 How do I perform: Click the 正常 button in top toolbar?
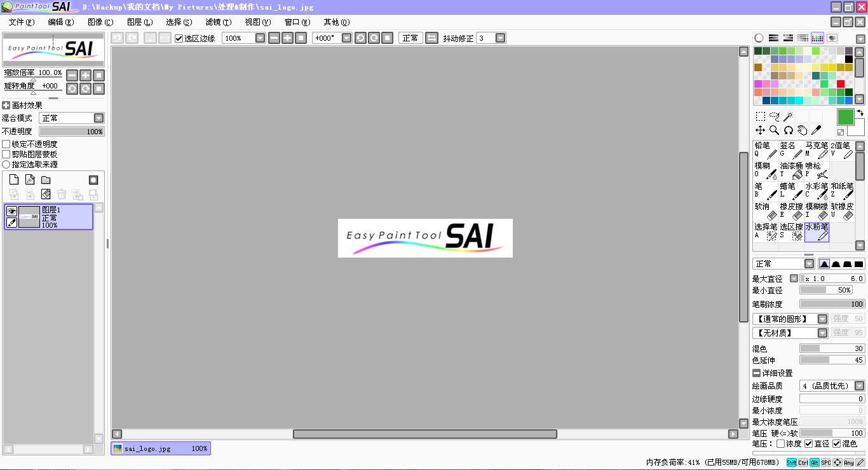[410, 38]
